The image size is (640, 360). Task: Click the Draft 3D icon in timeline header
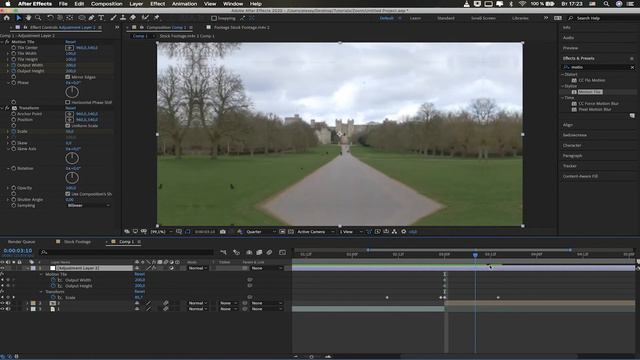tap(236, 253)
